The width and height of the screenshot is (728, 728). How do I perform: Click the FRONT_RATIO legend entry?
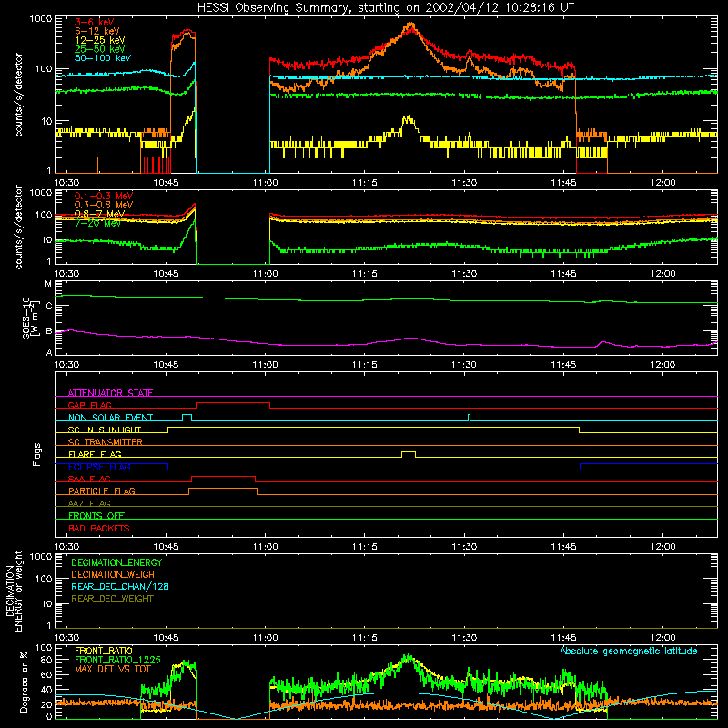pos(104,651)
